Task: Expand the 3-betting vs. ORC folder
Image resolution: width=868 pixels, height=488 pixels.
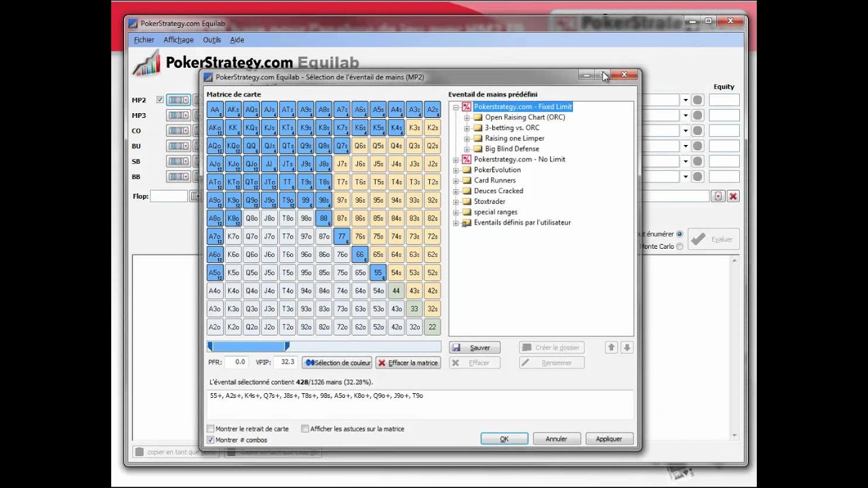Action: [467, 128]
